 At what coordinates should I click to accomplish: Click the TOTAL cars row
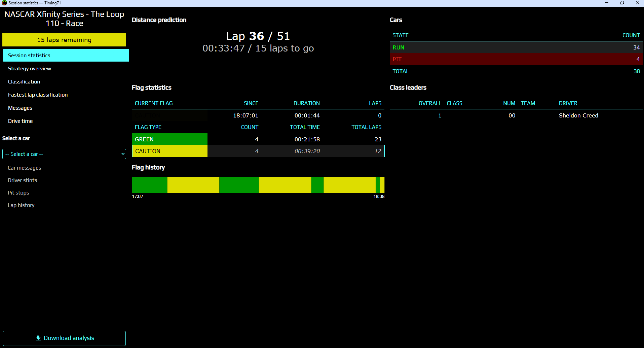tap(516, 71)
